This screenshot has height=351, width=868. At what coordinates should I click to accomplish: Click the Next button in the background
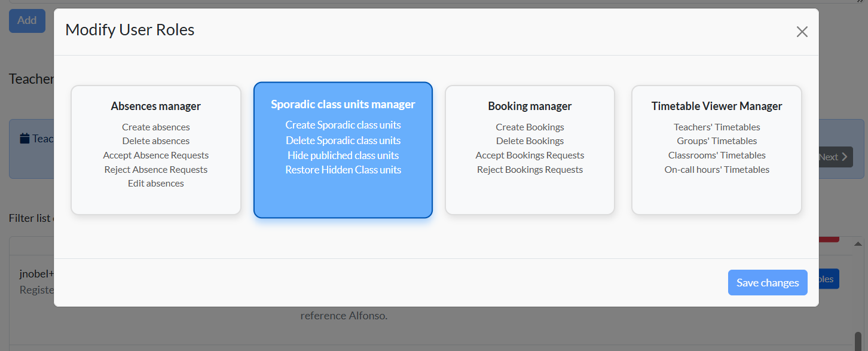[x=836, y=157]
